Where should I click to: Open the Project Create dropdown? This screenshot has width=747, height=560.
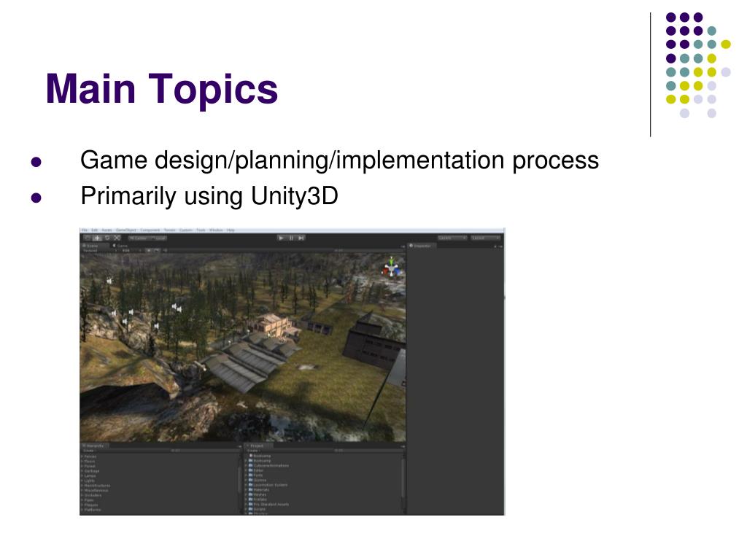[x=253, y=451]
